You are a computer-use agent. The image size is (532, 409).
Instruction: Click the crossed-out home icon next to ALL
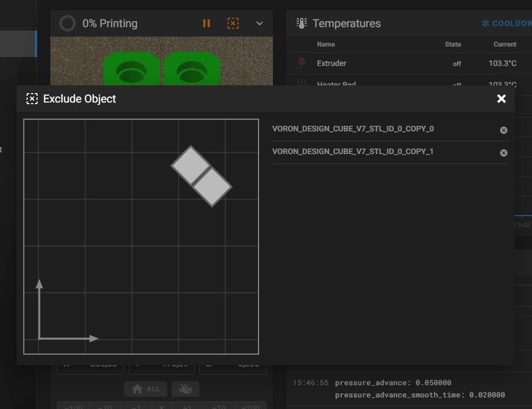(x=185, y=389)
